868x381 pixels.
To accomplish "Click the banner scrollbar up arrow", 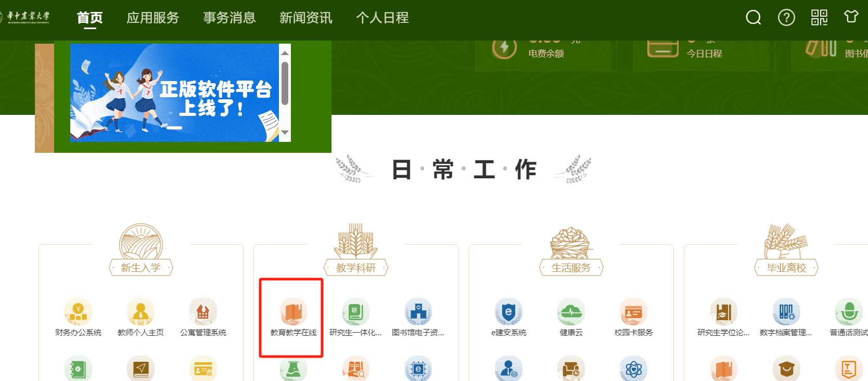I will [285, 53].
